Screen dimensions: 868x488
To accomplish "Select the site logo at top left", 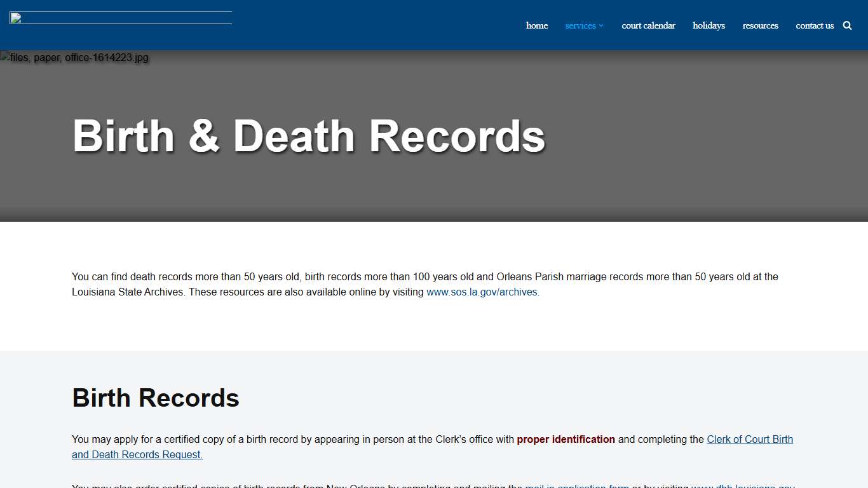I will click(x=120, y=17).
